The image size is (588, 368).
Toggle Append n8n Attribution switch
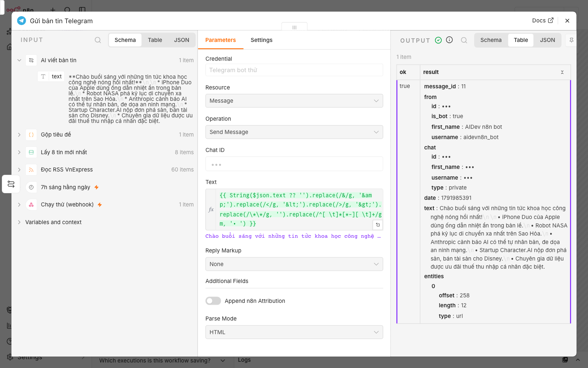213,301
